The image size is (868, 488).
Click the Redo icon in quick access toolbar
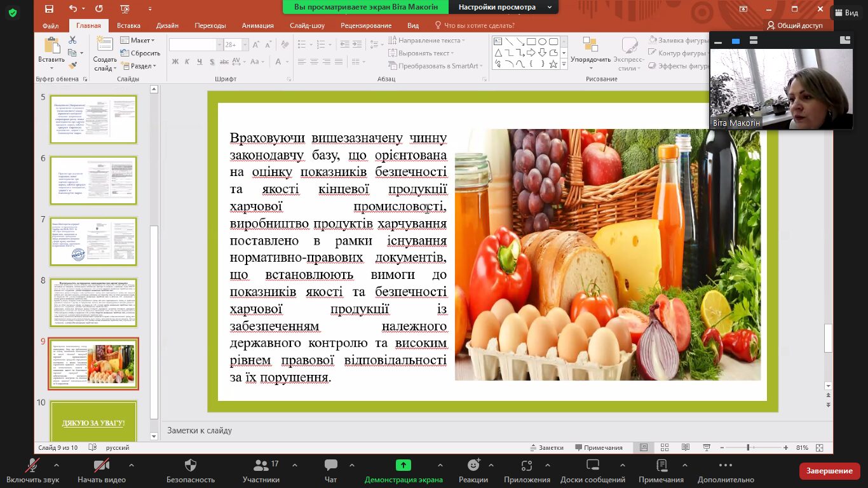pos(98,9)
